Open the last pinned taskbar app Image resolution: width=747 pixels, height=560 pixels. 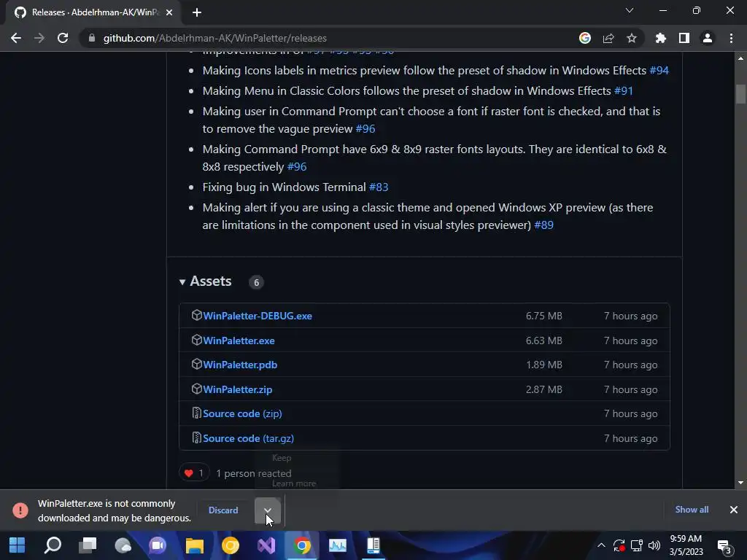pos(373,545)
